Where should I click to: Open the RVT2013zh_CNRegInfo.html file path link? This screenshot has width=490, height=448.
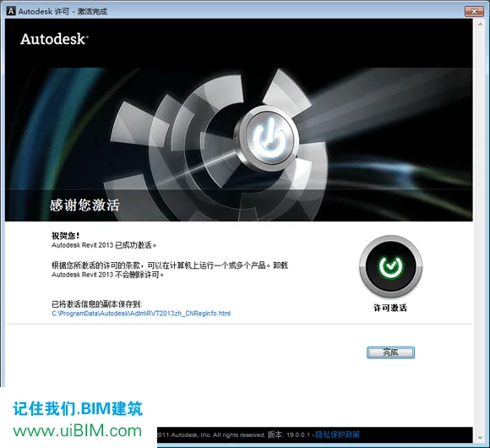pos(141,314)
